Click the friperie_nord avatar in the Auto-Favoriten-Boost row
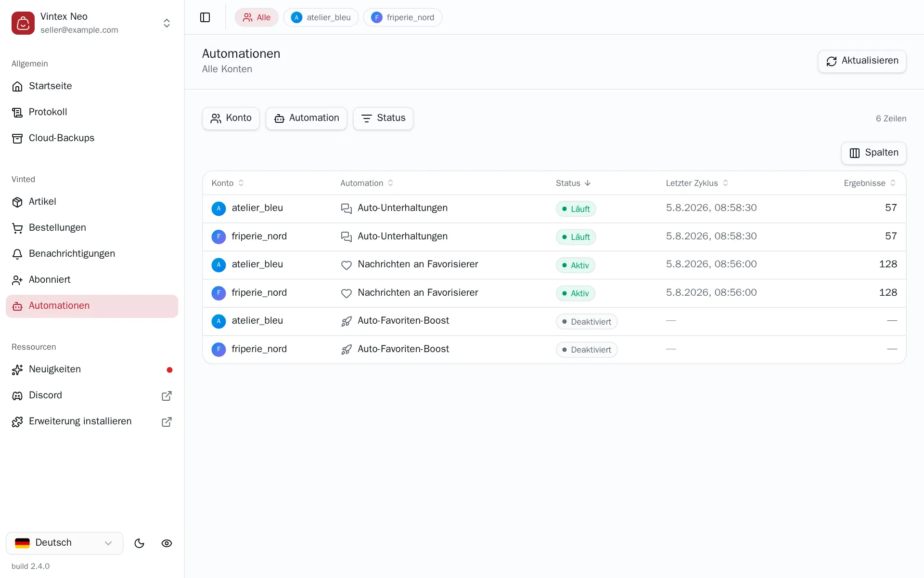 218,350
